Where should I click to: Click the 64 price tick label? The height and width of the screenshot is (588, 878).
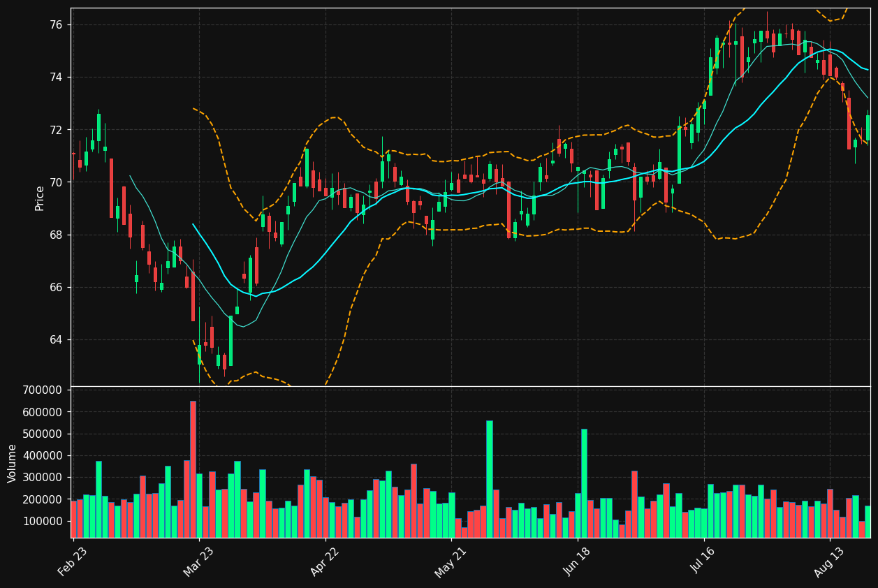(56, 340)
